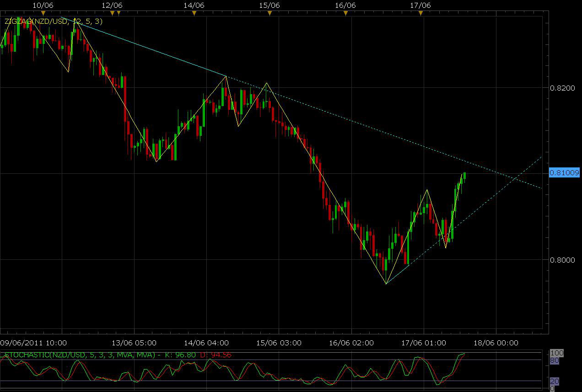
Task: Click the stochastic 80 level label
Action: pos(554,360)
